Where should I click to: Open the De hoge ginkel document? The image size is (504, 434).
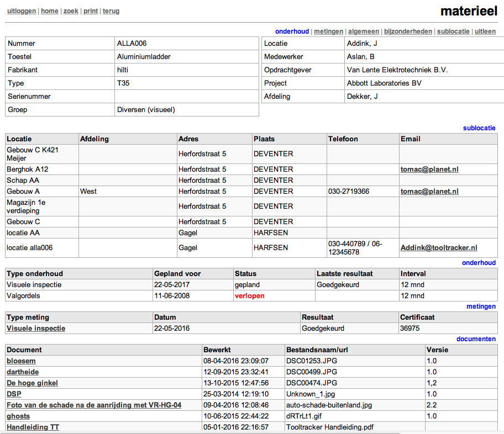click(32, 383)
